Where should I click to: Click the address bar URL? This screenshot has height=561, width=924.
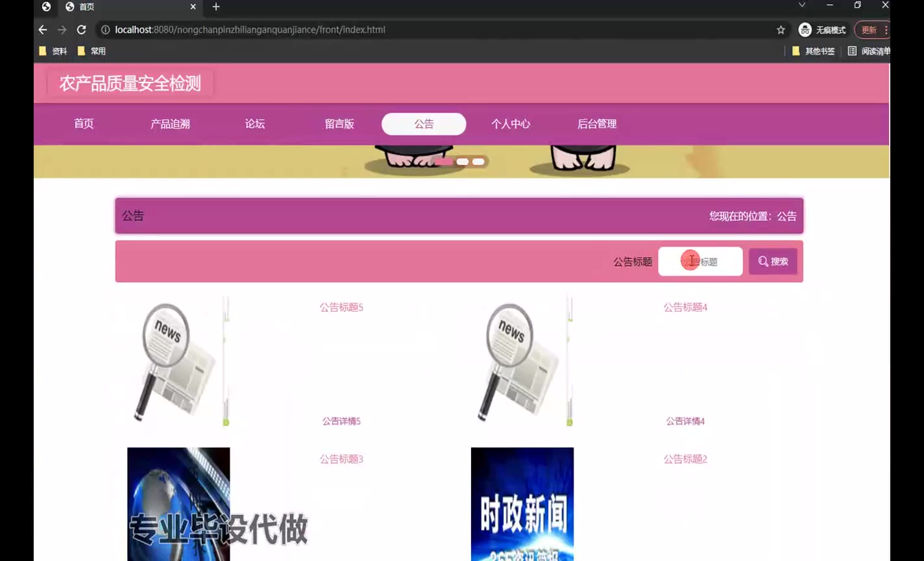[250, 30]
